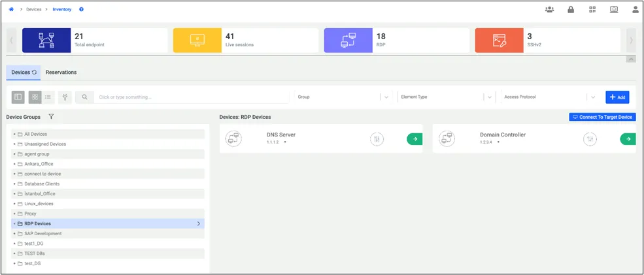Screen dimensions: 644x275
Task: Click Connect To Target Device button
Action: click(603, 117)
